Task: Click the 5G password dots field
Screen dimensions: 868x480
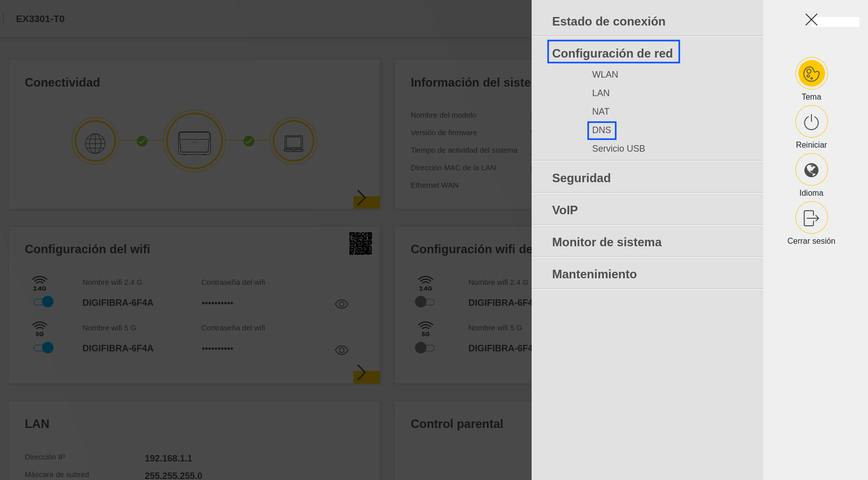Action: 217,348
